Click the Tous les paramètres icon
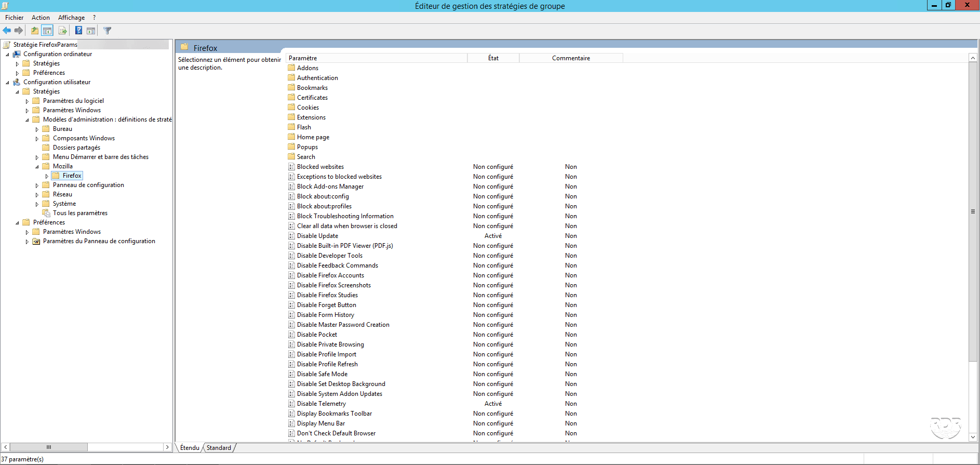Screen dimensions: 980x465 click(46, 213)
